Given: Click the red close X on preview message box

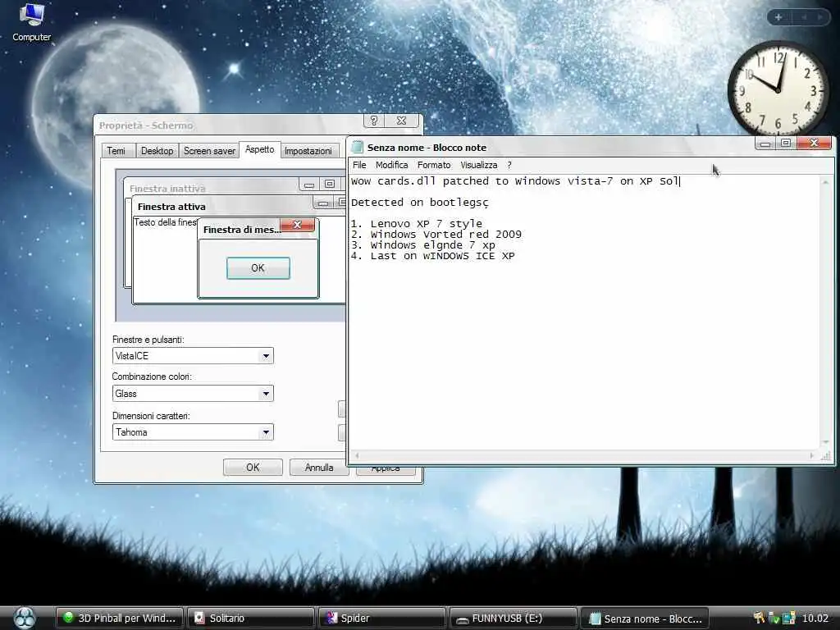Looking at the screenshot, I should coord(297,225).
